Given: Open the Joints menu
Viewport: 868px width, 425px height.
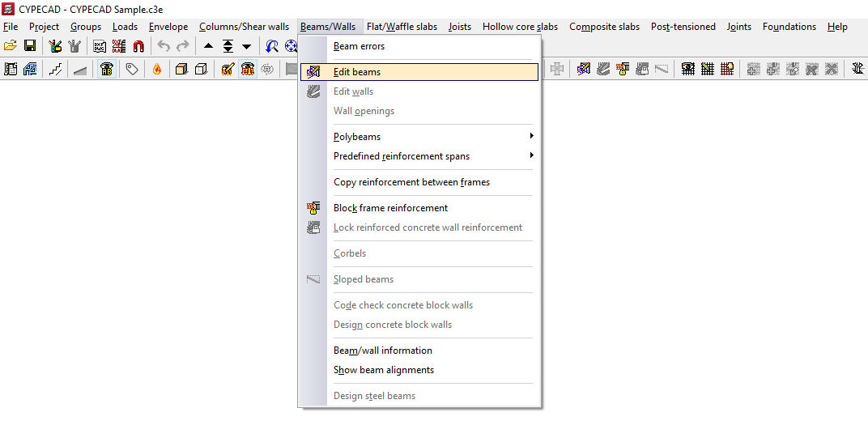Looking at the screenshot, I should (x=739, y=27).
